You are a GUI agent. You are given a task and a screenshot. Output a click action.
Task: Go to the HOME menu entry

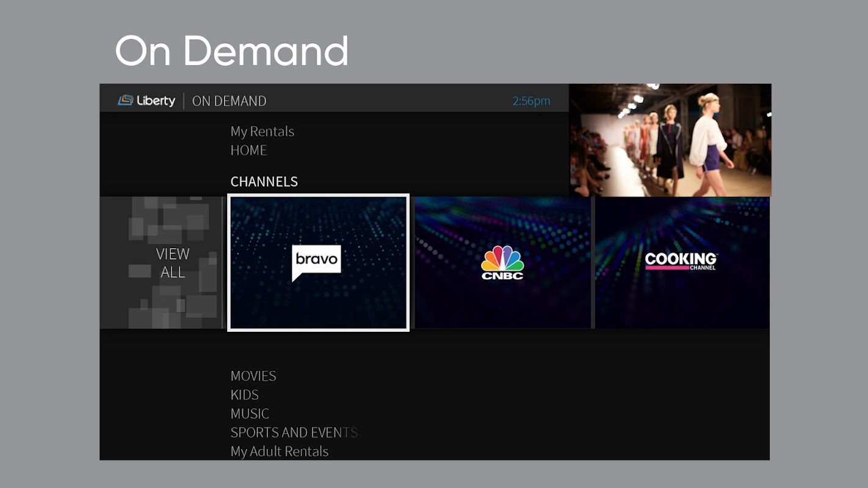[248, 150]
